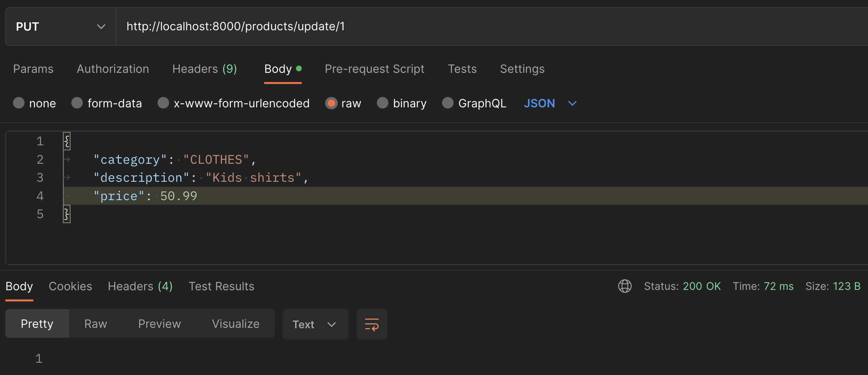Click the request URL input field
Viewport: 868px width, 375px height.
pyautogui.click(x=460, y=26)
